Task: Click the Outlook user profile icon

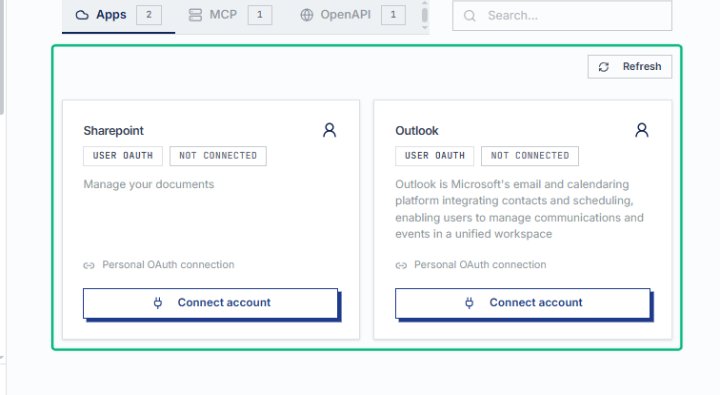Action: (x=641, y=130)
